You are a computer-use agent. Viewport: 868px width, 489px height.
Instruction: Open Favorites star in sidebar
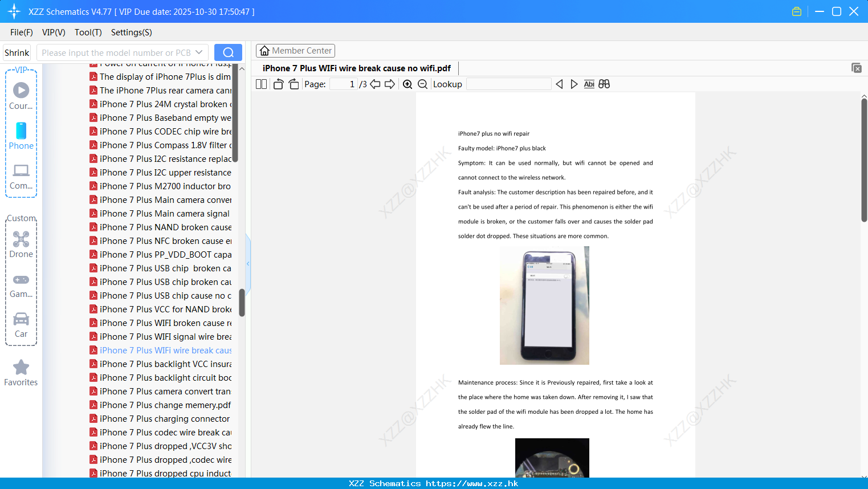pyautogui.click(x=21, y=373)
